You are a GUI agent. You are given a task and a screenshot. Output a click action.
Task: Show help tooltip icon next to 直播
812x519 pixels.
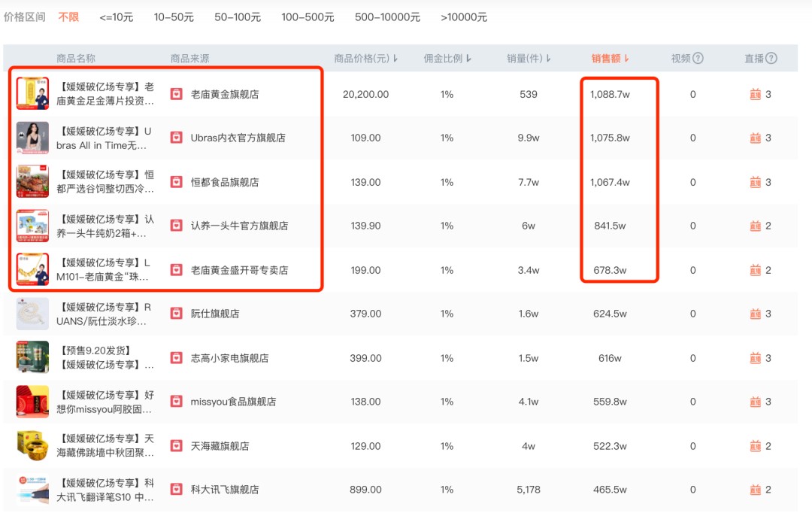[x=771, y=58]
